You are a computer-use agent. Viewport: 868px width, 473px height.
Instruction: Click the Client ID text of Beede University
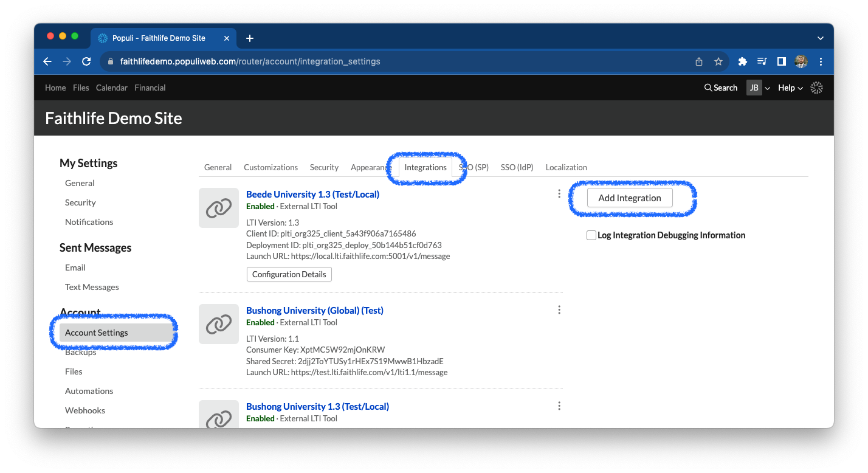point(331,233)
